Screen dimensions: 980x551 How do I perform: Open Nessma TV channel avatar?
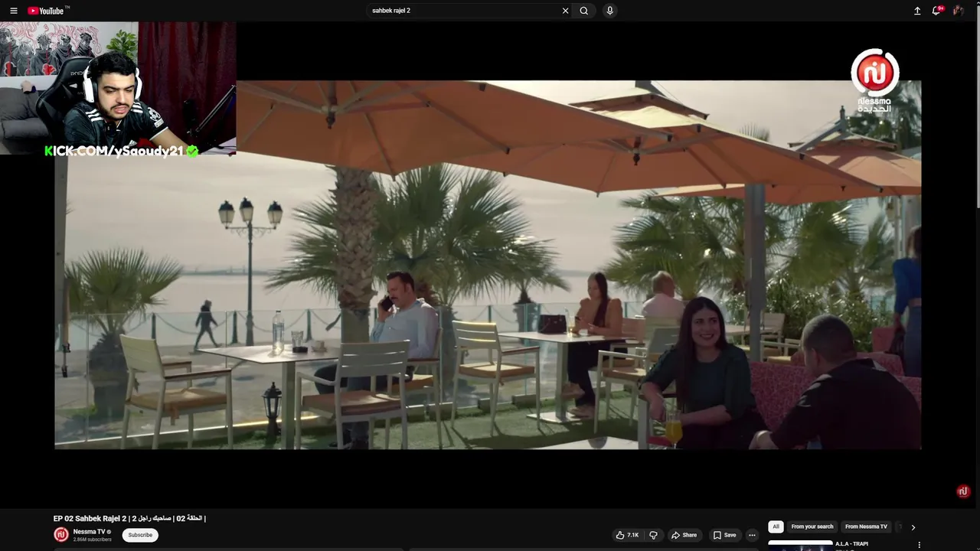pos(61,535)
